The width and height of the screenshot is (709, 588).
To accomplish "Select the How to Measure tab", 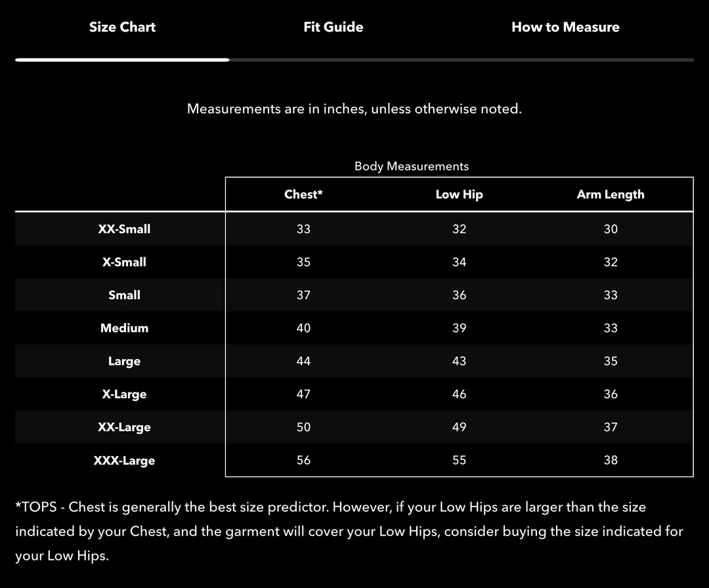I will click(x=565, y=27).
